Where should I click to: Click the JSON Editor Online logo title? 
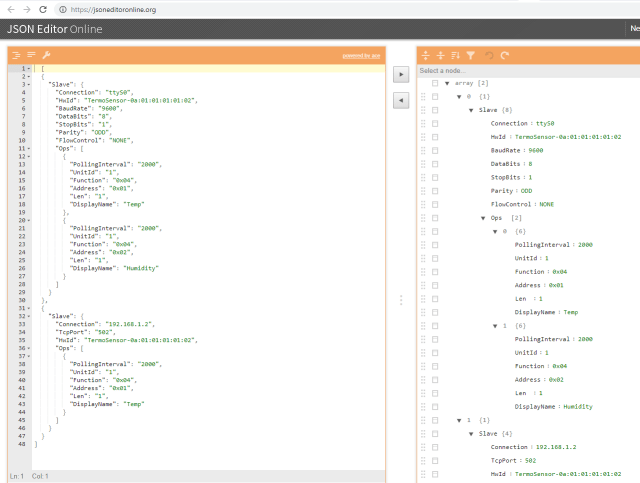click(55, 29)
